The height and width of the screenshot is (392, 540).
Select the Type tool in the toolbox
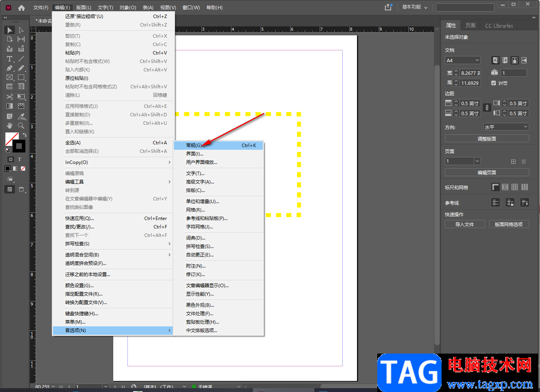(x=10, y=59)
